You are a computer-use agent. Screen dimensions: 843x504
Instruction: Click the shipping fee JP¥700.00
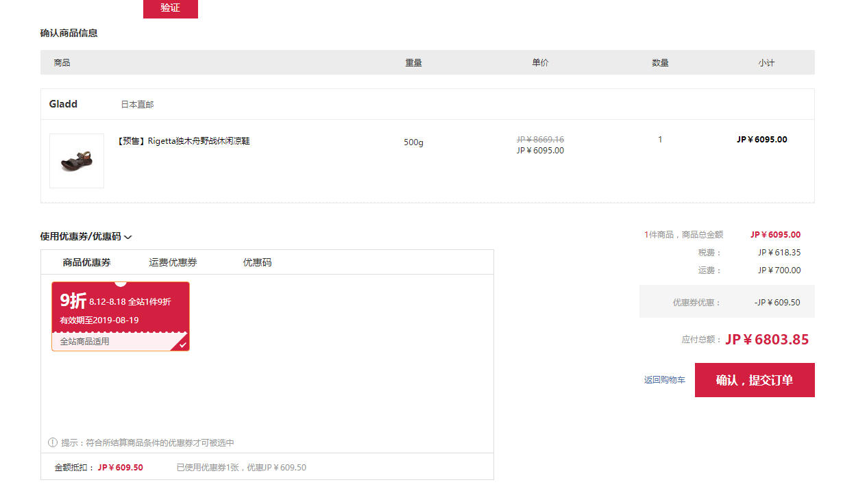coord(779,270)
